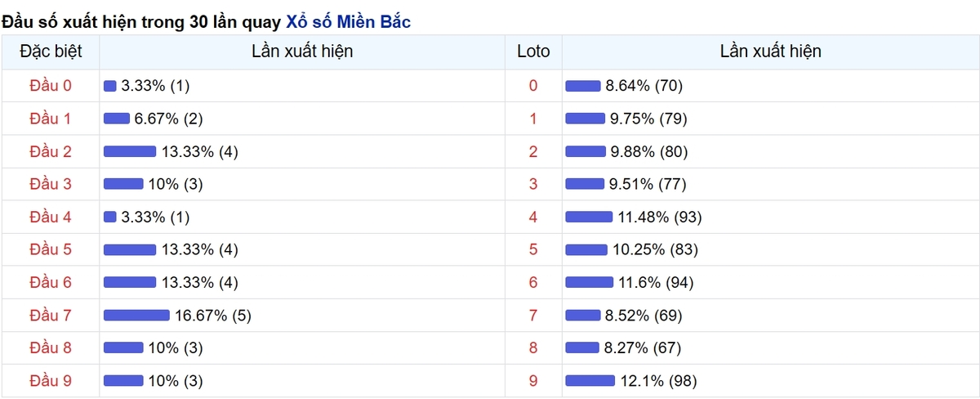Click the 3.33% (1) bar for Đầu 4
The height and width of the screenshot is (399, 980).
point(110,217)
